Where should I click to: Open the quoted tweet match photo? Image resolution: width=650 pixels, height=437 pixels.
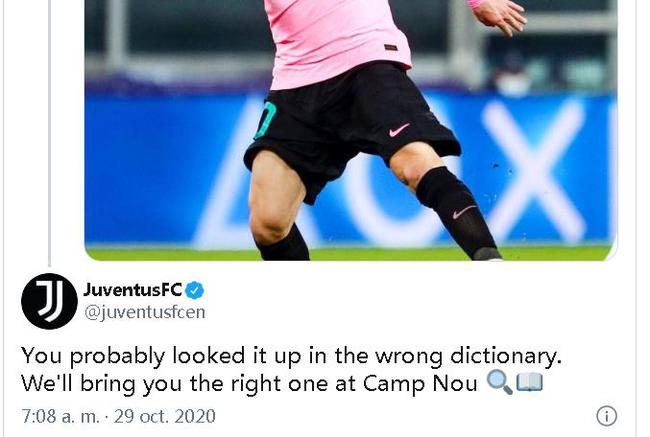[351, 130]
